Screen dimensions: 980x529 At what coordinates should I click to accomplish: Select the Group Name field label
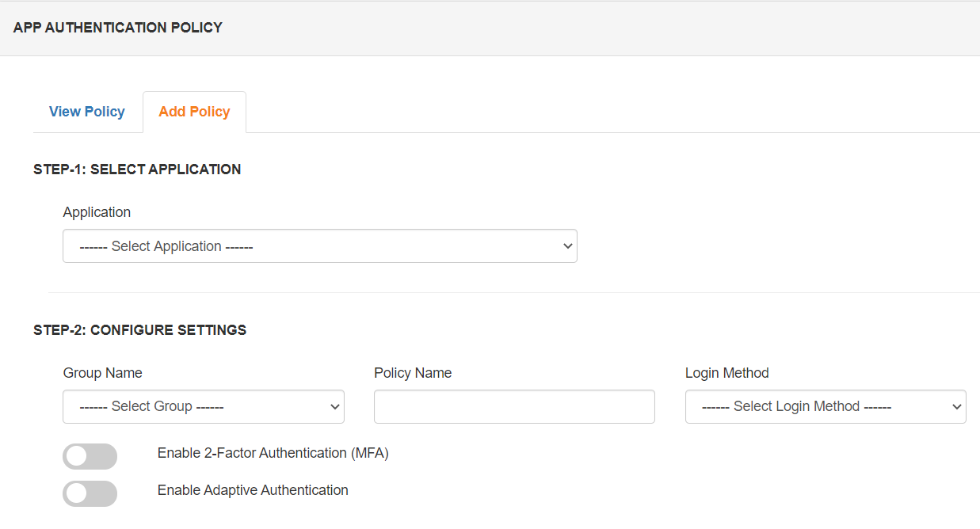[102, 372]
